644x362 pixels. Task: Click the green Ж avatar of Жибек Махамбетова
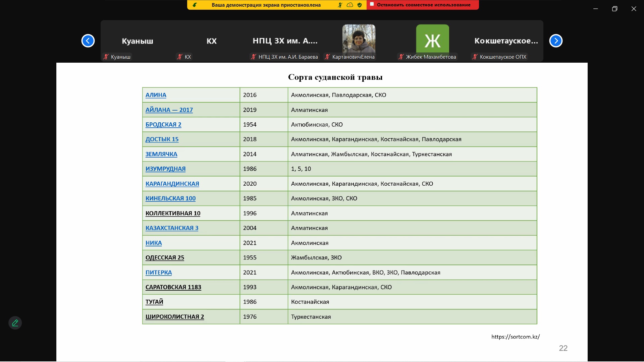[432, 40]
